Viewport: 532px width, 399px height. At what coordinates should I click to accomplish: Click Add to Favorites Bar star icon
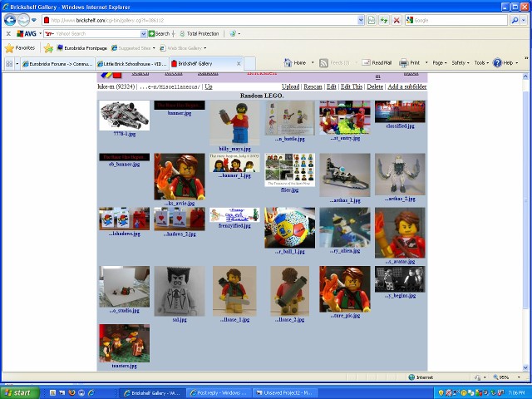click(48, 48)
